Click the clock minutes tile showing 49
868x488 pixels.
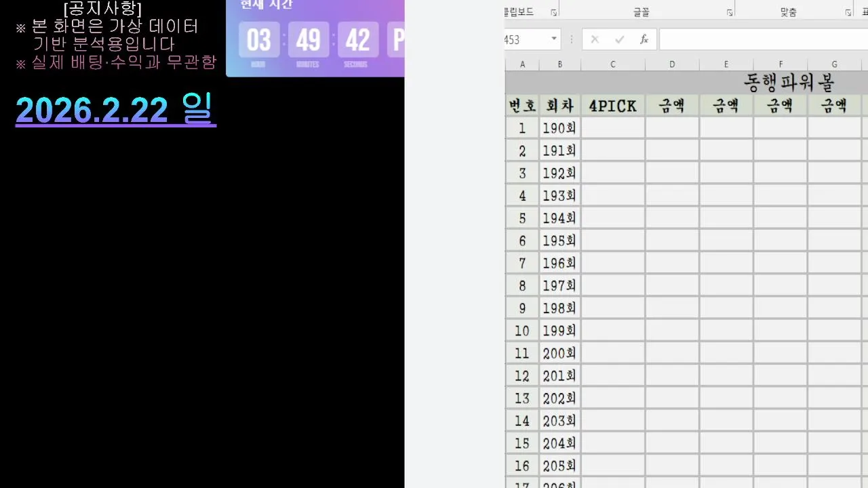pos(309,40)
